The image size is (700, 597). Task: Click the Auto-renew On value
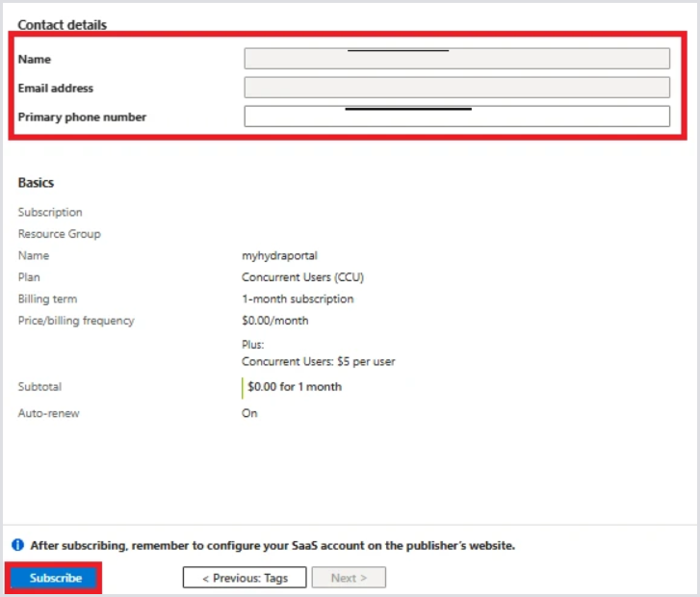(x=249, y=413)
